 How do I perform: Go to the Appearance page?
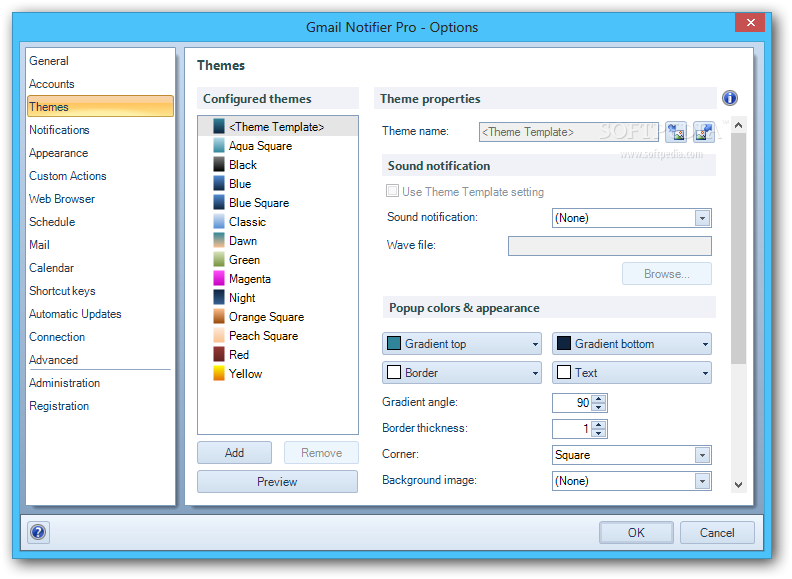59,153
